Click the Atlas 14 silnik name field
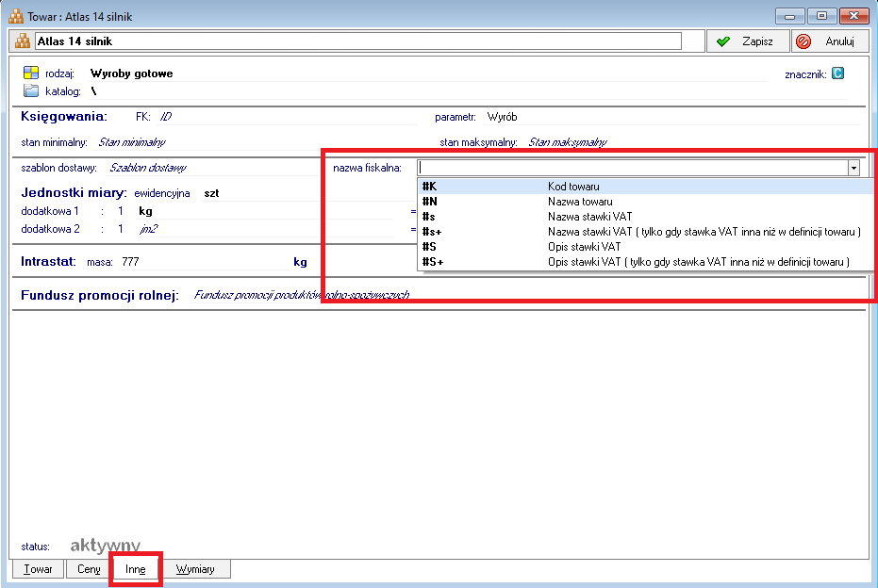Viewport: 878px width, 588px height. (356, 41)
